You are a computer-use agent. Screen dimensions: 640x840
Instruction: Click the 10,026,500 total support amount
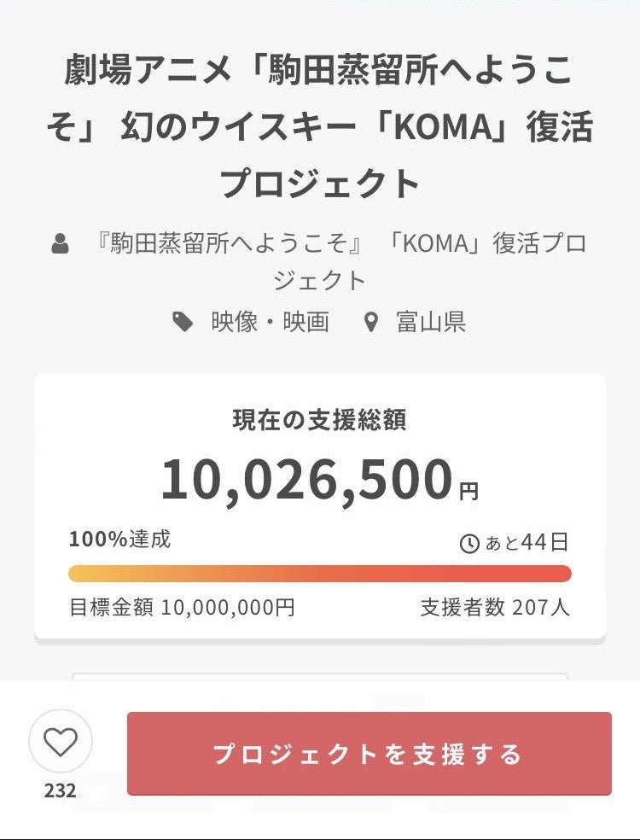[306, 479]
